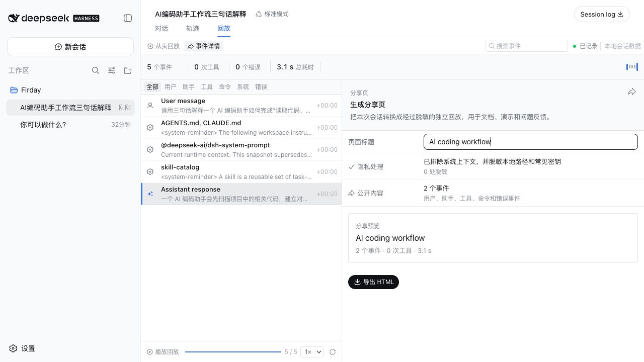
Task: Click the Firday folder icon
Action: (x=14, y=90)
